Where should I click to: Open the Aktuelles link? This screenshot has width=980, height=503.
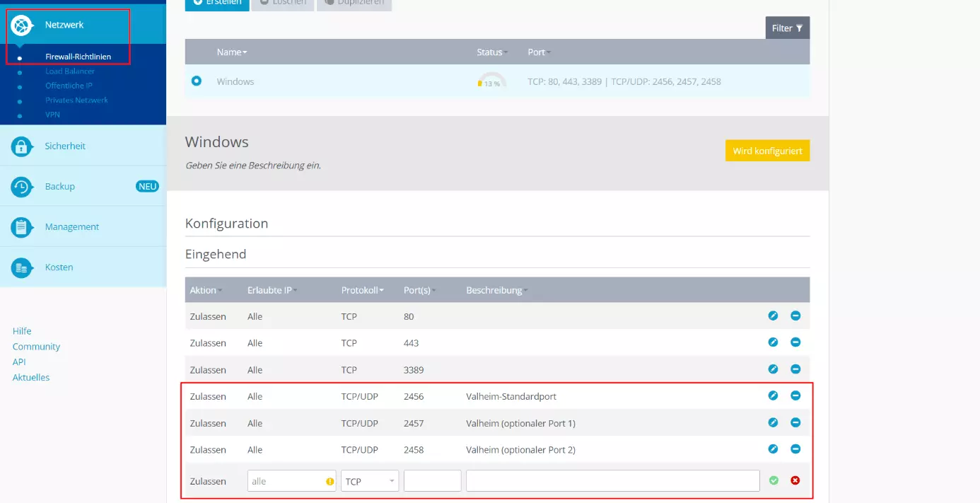[31, 377]
